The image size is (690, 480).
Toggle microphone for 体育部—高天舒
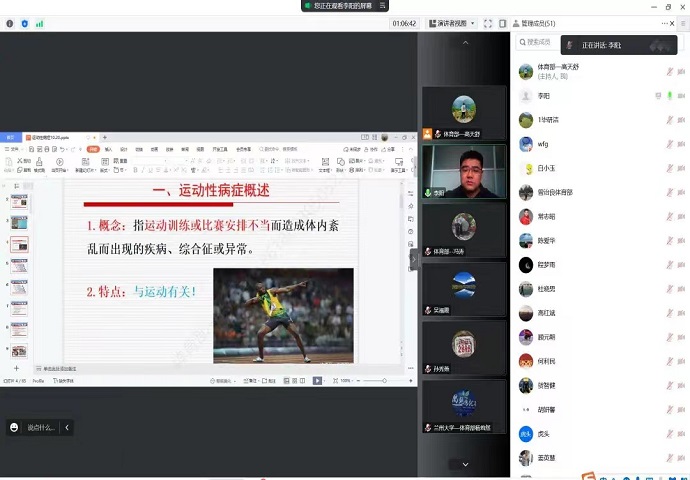(669, 71)
